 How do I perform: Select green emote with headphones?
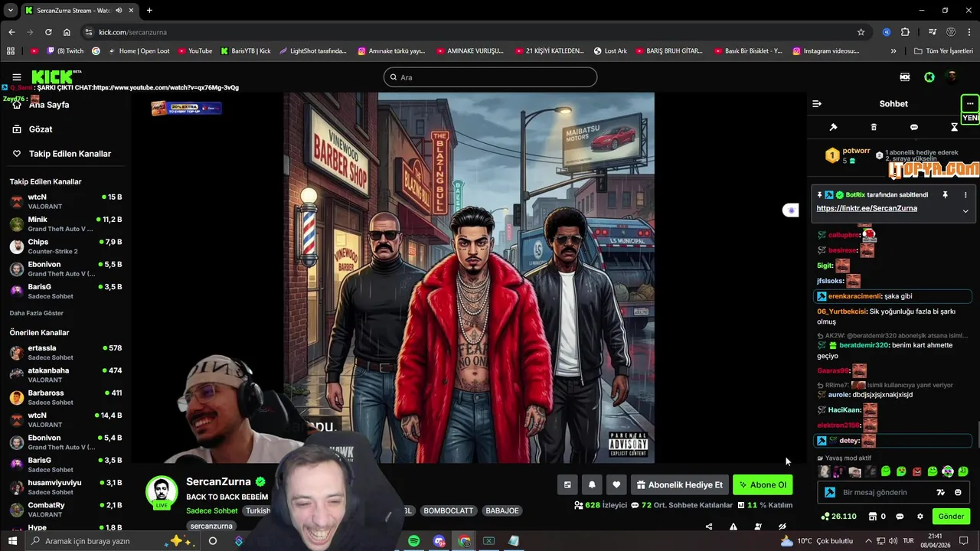948,471
